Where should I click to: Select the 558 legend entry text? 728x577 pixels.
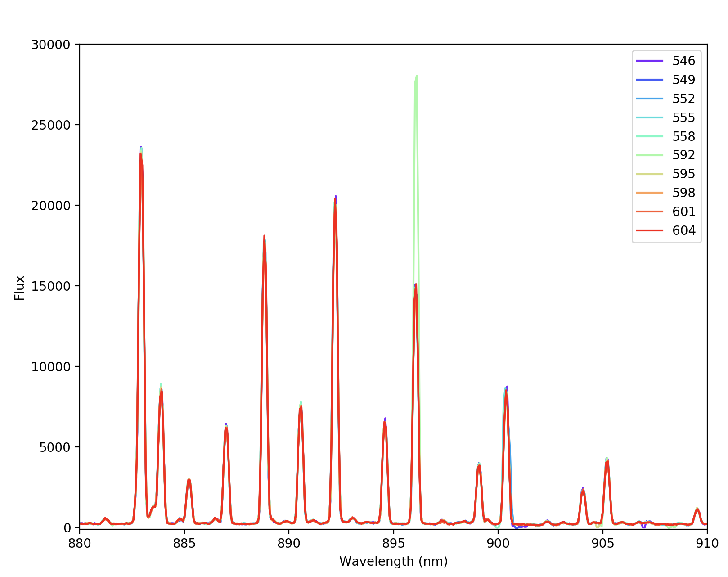point(683,136)
